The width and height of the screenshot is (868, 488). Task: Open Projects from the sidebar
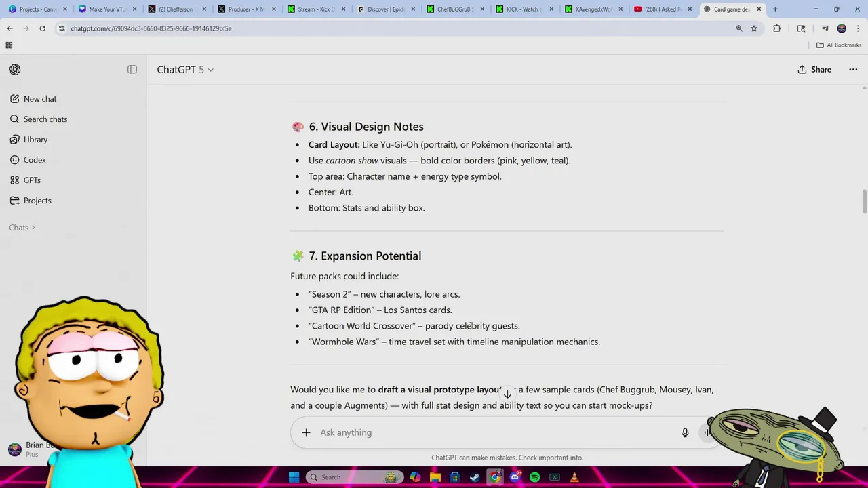coord(31,201)
